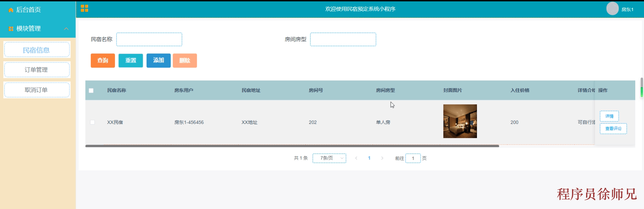Click the 民宿名称 search input field
This screenshot has height=209, width=644.
[x=149, y=39]
